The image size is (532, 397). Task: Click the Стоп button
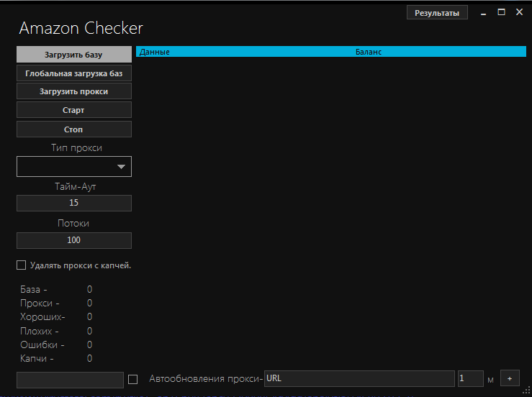pos(74,129)
